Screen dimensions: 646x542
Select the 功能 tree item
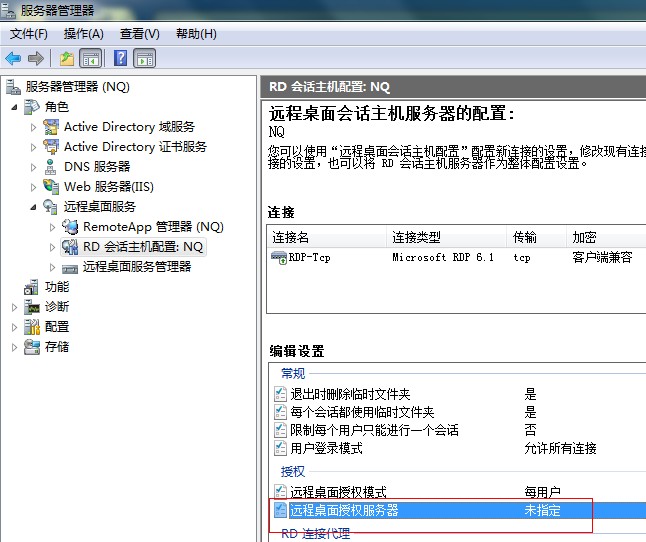[x=57, y=287]
